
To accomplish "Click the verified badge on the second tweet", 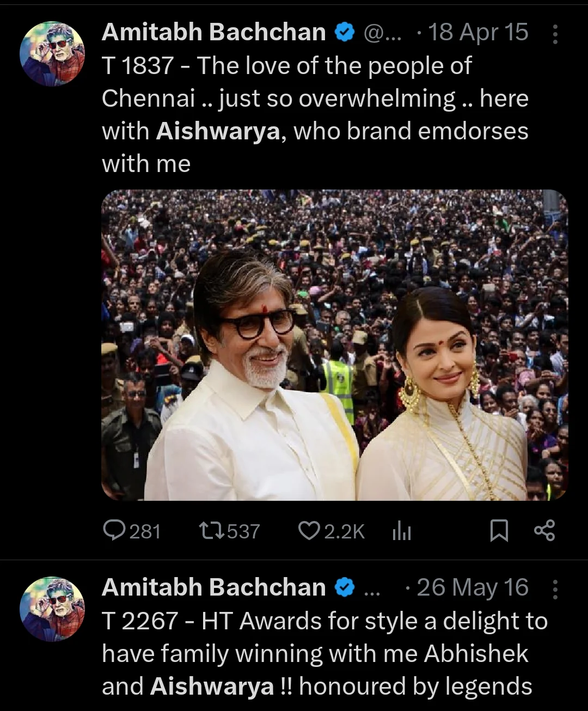I will (344, 587).
